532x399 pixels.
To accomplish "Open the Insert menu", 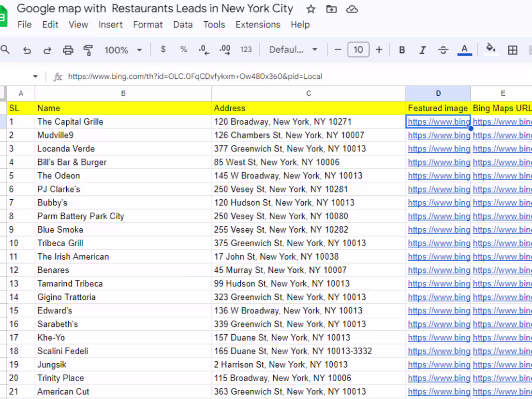I will click(x=111, y=25).
